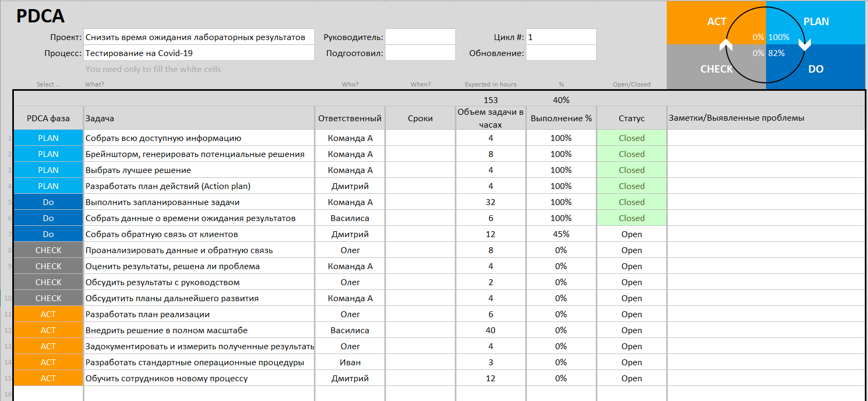Select the 45% completion cell
Image resolution: width=868 pixels, height=401 pixels.
click(561, 234)
